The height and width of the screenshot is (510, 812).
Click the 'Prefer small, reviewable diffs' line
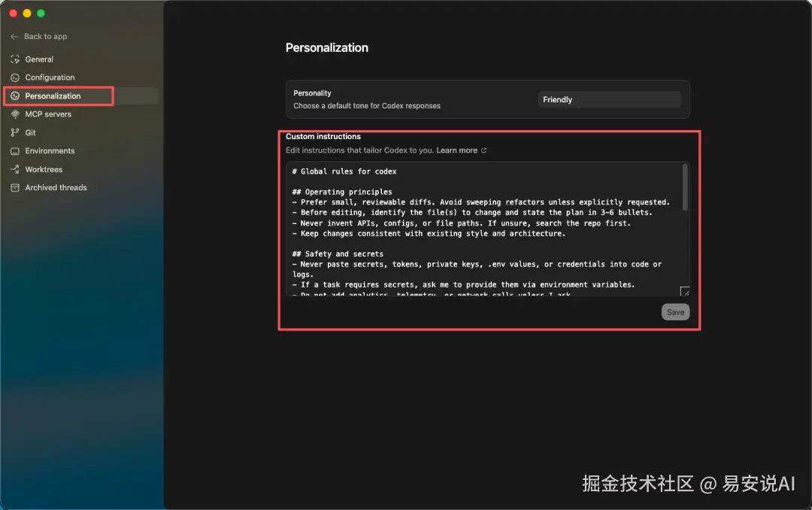coord(481,202)
